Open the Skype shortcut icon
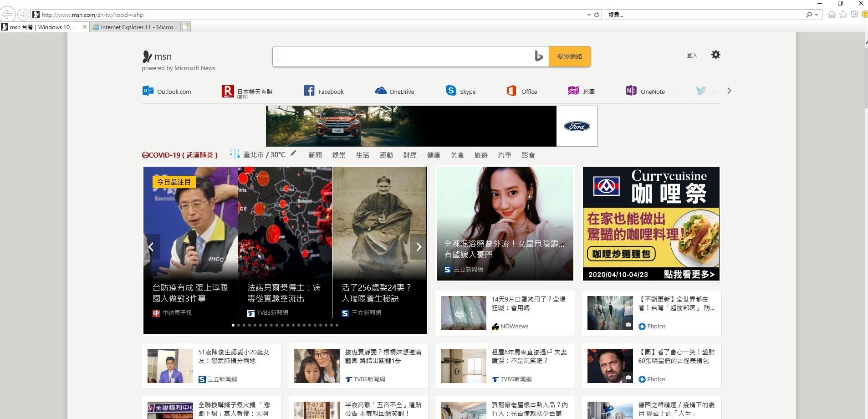Viewport: 868px width, 419px height. pyautogui.click(x=451, y=91)
